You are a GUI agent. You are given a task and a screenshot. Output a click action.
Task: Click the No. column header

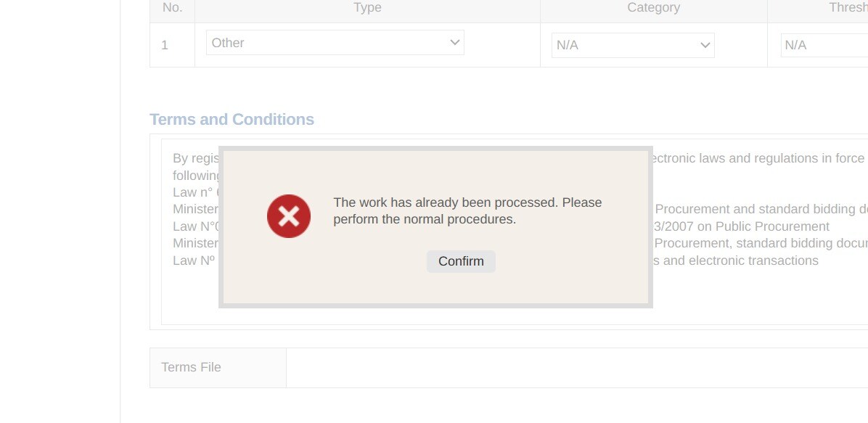pos(172,8)
